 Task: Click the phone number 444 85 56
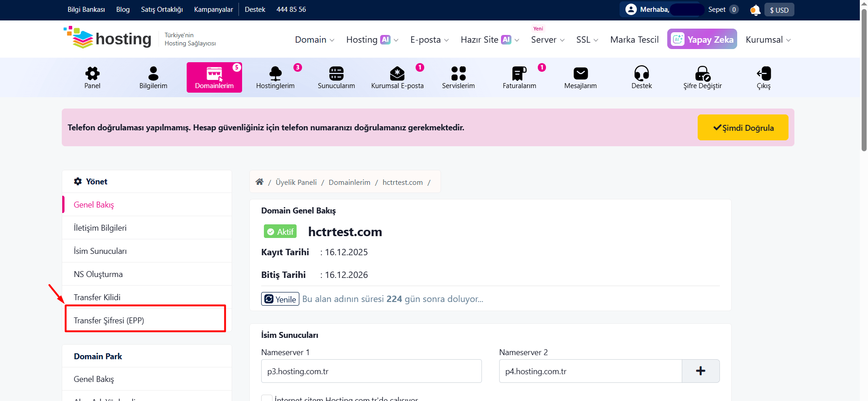[291, 10]
